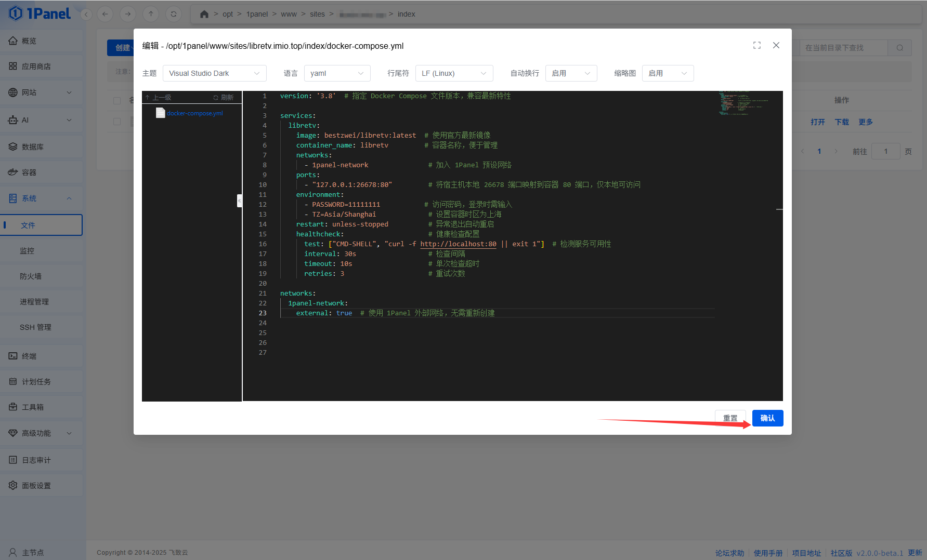Image resolution: width=927 pixels, height=560 pixels.
Task: Click the 打开 open link
Action: click(x=818, y=122)
